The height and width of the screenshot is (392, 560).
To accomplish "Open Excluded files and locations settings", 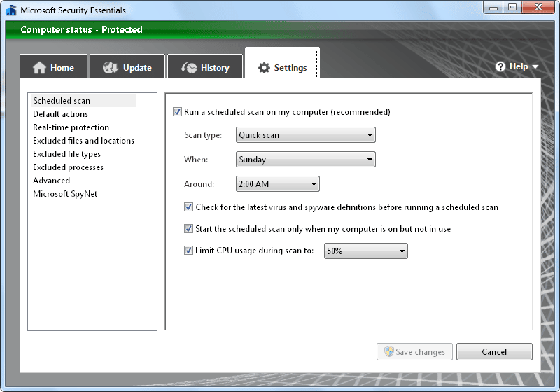I will [83, 141].
